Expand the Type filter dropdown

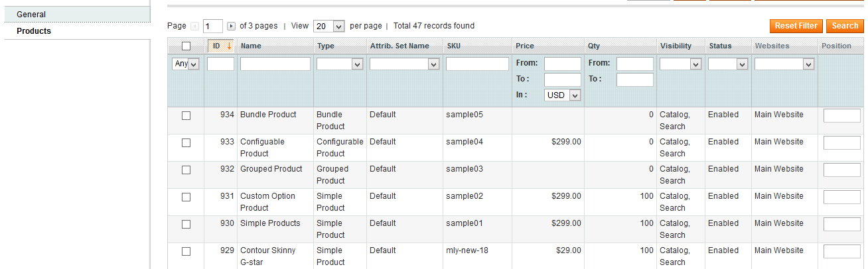tap(340, 64)
